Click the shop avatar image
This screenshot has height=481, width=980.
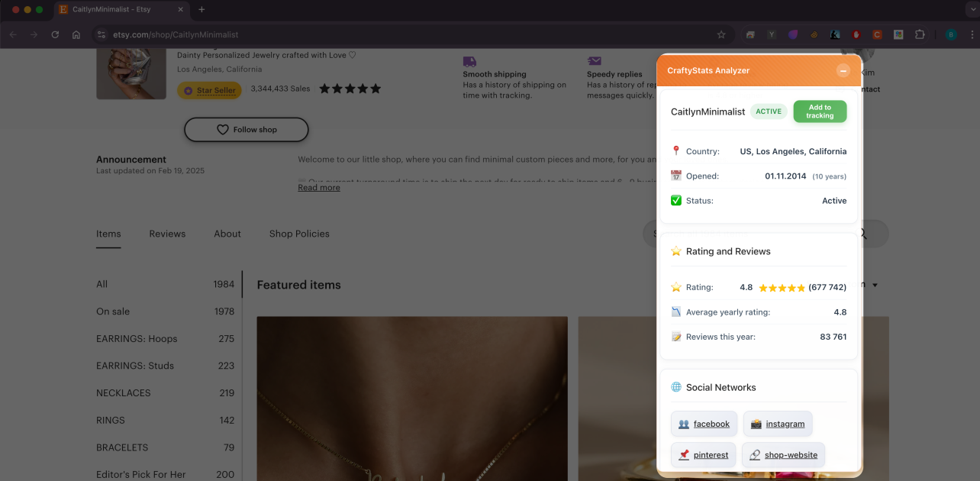click(131, 74)
